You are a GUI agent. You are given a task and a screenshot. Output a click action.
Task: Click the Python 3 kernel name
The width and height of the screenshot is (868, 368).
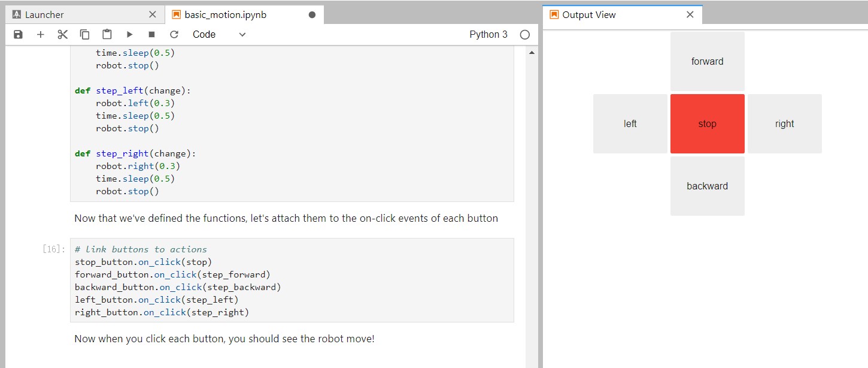[488, 35]
